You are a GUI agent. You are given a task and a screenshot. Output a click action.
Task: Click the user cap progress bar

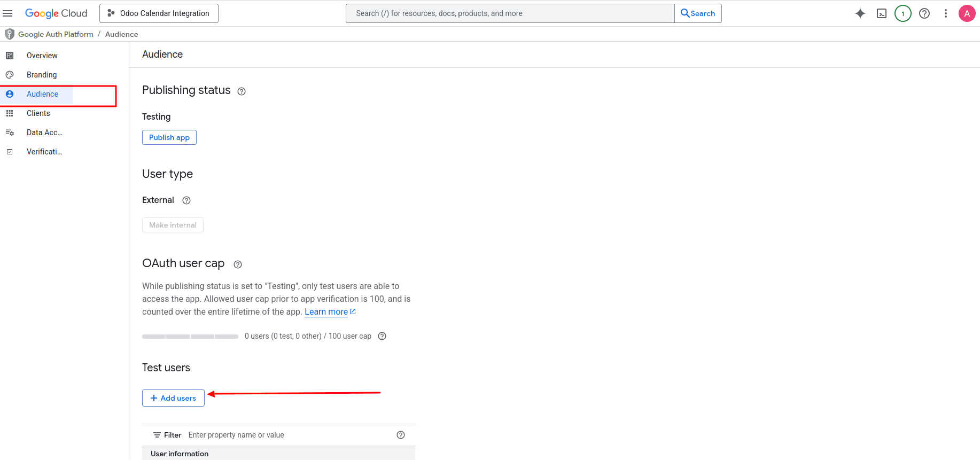point(190,337)
